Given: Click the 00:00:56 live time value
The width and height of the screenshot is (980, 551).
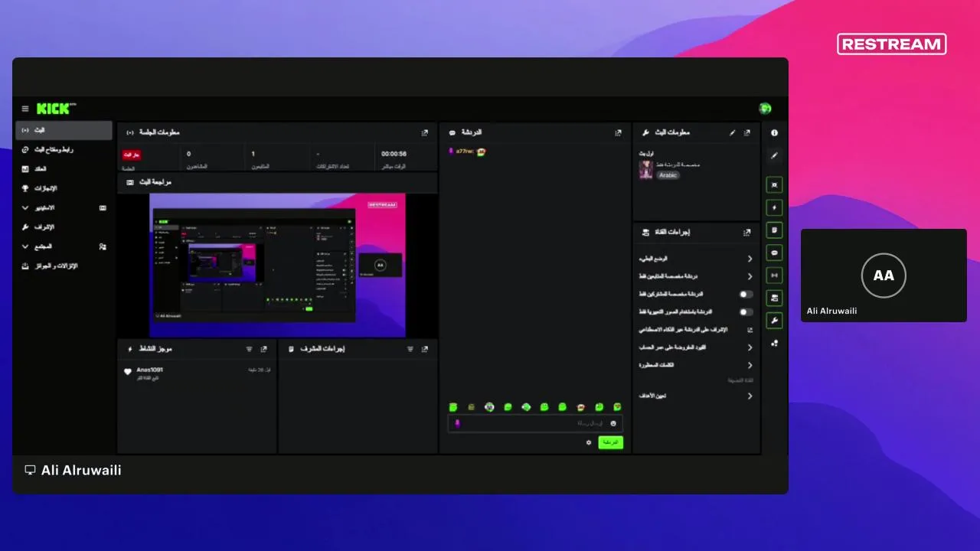Looking at the screenshot, I should point(394,154).
